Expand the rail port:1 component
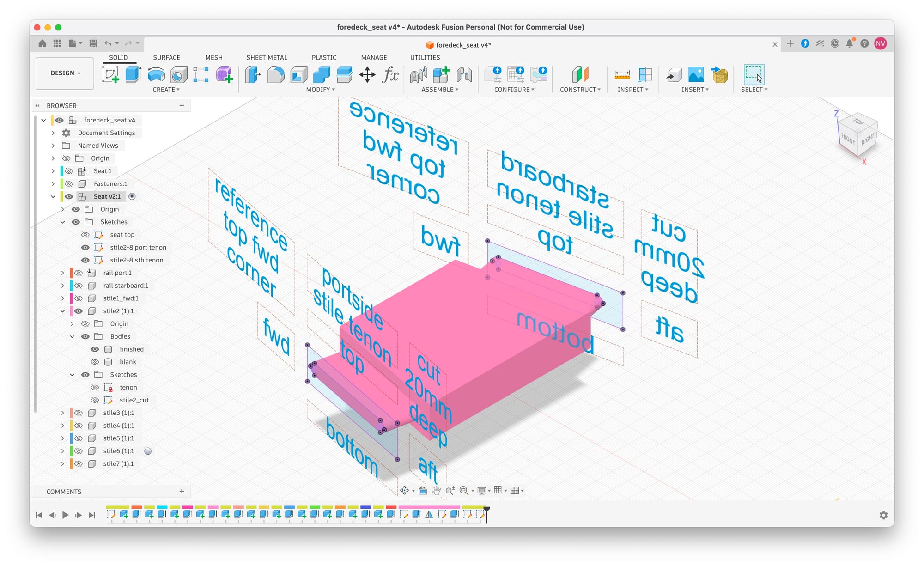The width and height of the screenshot is (924, 566). point(62,273)
